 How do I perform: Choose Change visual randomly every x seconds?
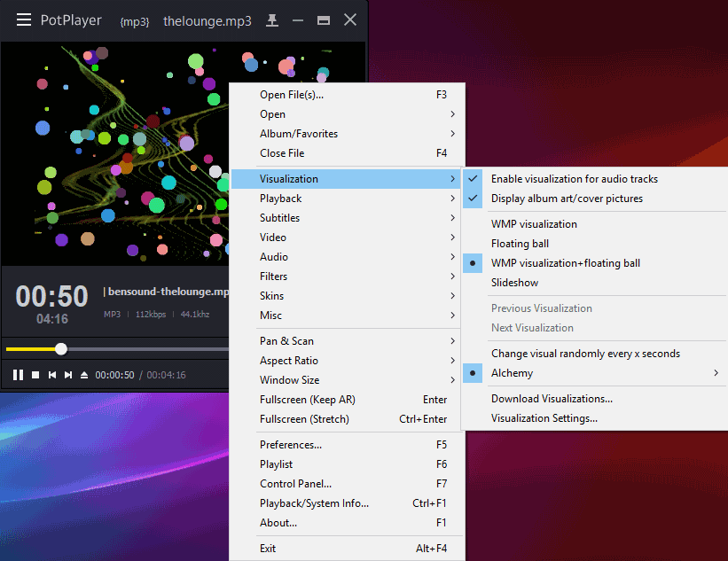point(595,354)
